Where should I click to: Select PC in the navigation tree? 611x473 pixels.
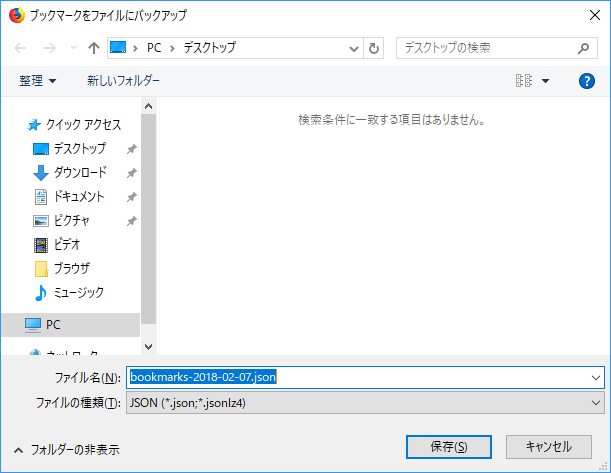[70, 325]
